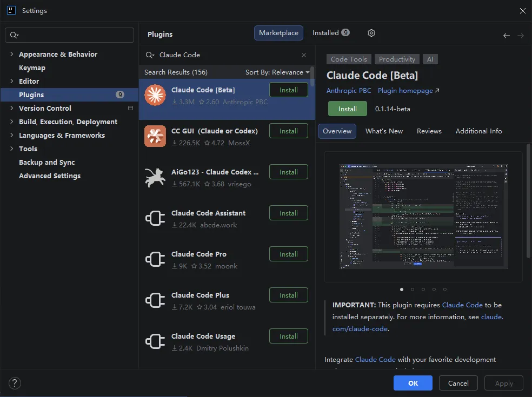This screenshot has width=532, height=397.
Task: Click the AiGo123 plugin logo
Action: [x=155, y=177]
